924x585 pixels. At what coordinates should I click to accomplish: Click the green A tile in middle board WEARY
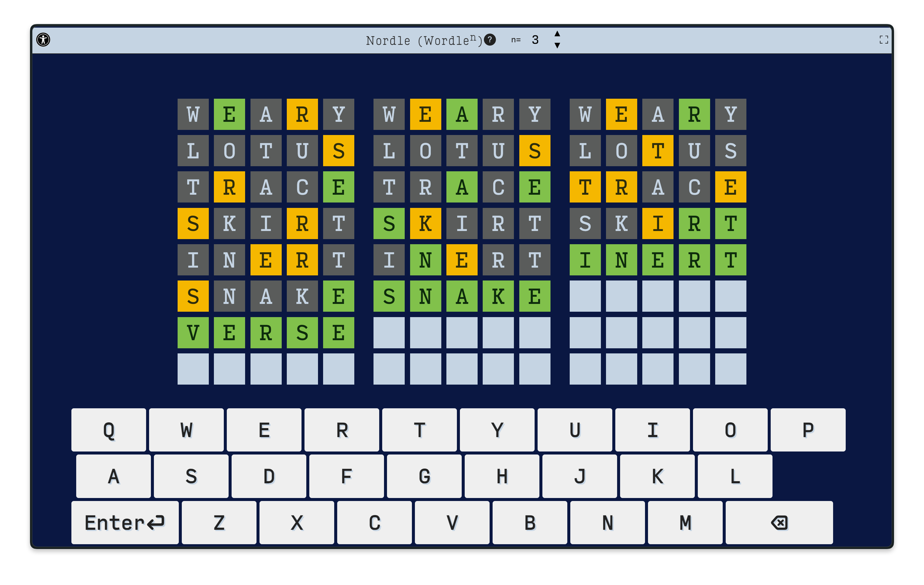point(462,114)
